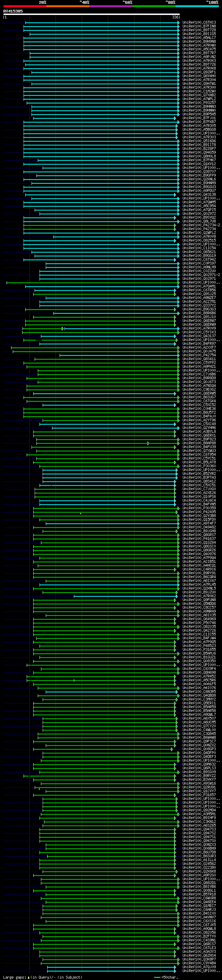Select label UniRef100_O82515
The image size is (222, 980).
tap(199, 241)
